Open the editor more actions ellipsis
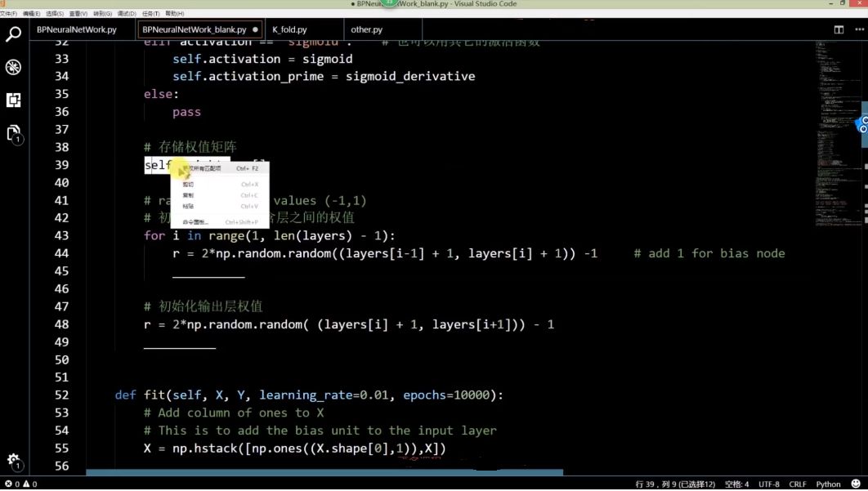Viewport: 868px width, 491px height. click(859, 29)
